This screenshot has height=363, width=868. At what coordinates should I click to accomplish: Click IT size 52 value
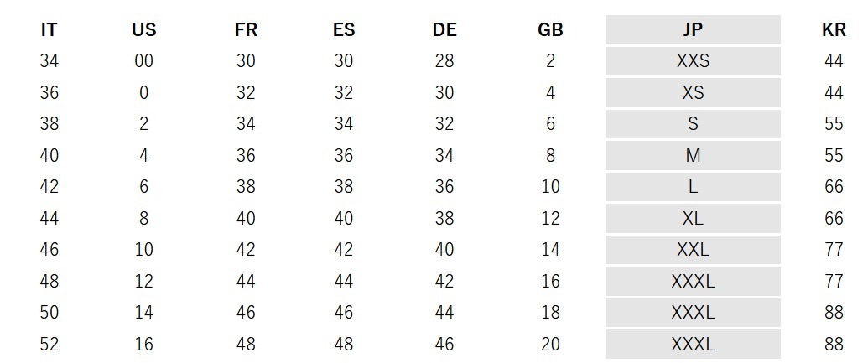click(x=49, y=345)
